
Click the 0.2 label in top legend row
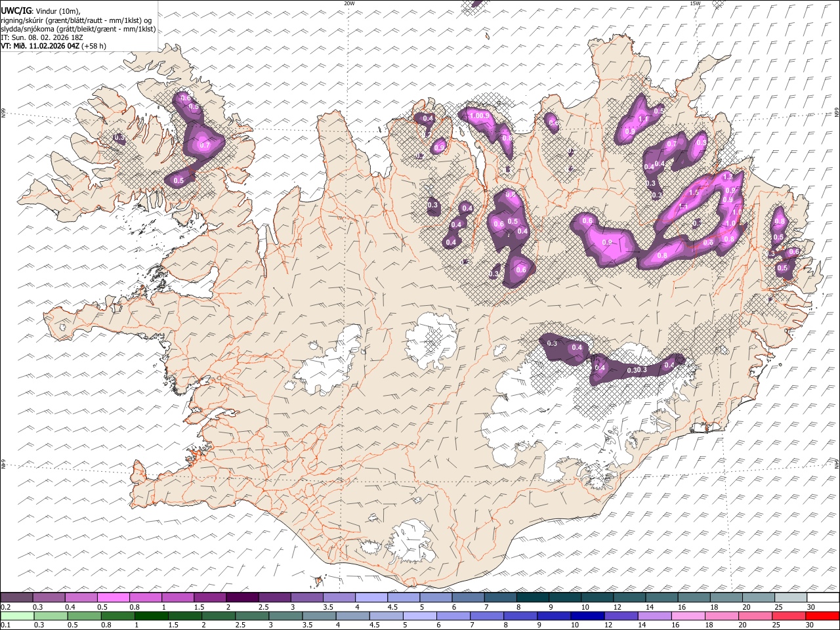click(5, 607)
